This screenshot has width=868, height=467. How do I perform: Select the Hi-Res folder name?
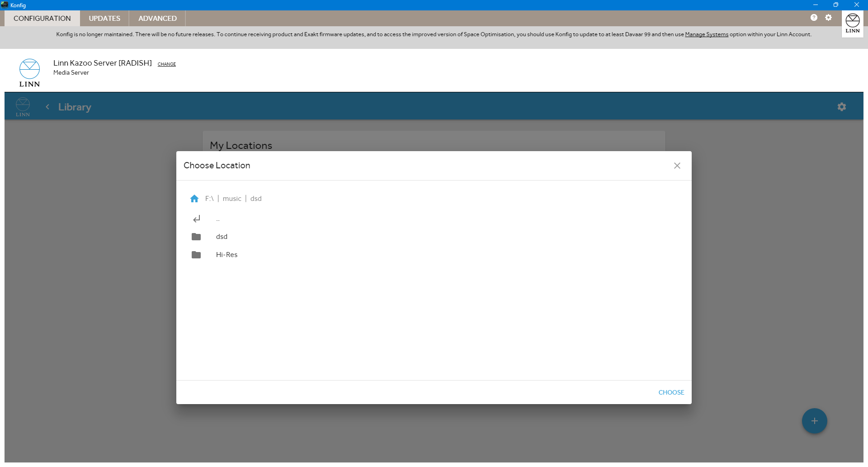tap(226, 255)
